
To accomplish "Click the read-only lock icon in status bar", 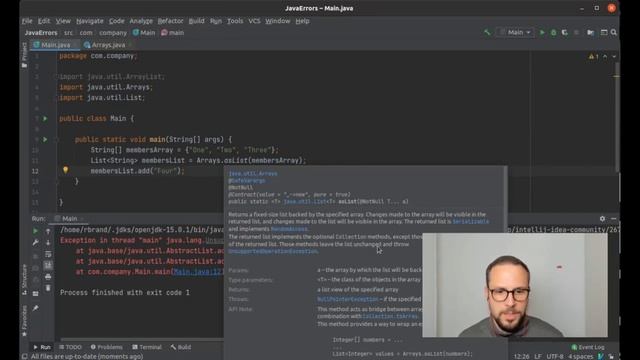I will [611, 356].
